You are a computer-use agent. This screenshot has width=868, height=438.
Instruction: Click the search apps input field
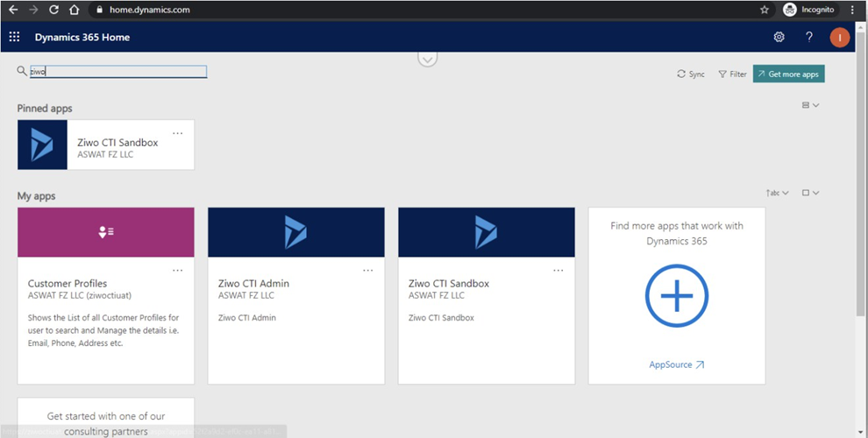point(117,71)
